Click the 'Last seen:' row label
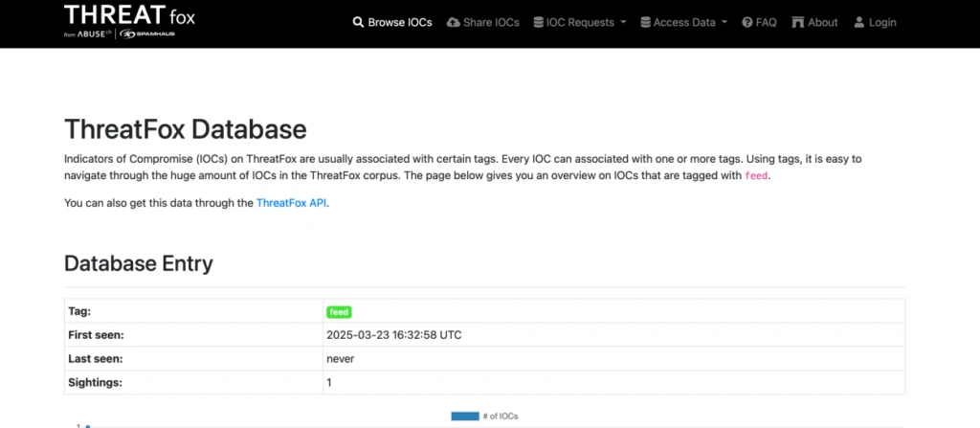Image resolution: width=980 pixels, height=428 pixels. click(x=96, y=359)
